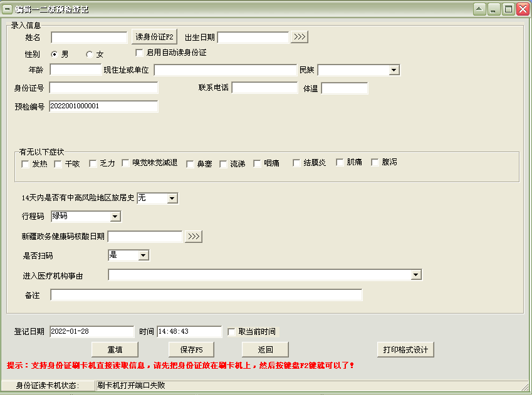
Task: Check the 干咳 symptom box
Action: pyautogui.click(x=58, y=164)
